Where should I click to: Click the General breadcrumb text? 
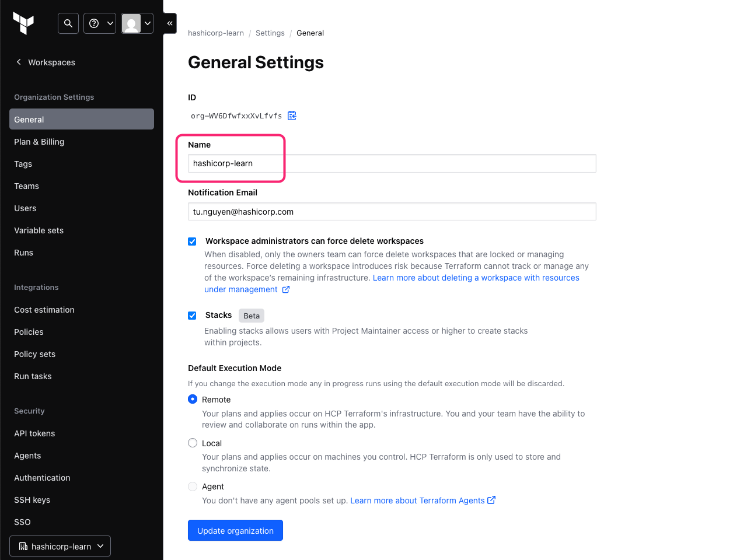point(310,33)
